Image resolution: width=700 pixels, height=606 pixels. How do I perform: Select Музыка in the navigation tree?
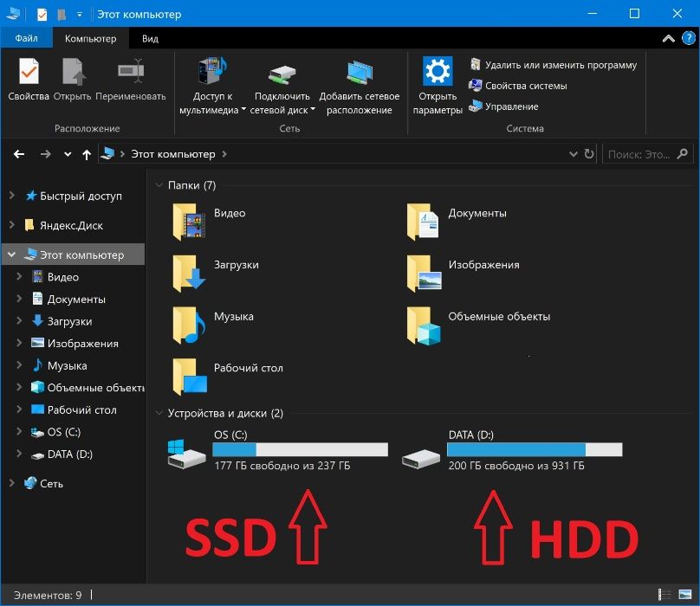[67, 365]
